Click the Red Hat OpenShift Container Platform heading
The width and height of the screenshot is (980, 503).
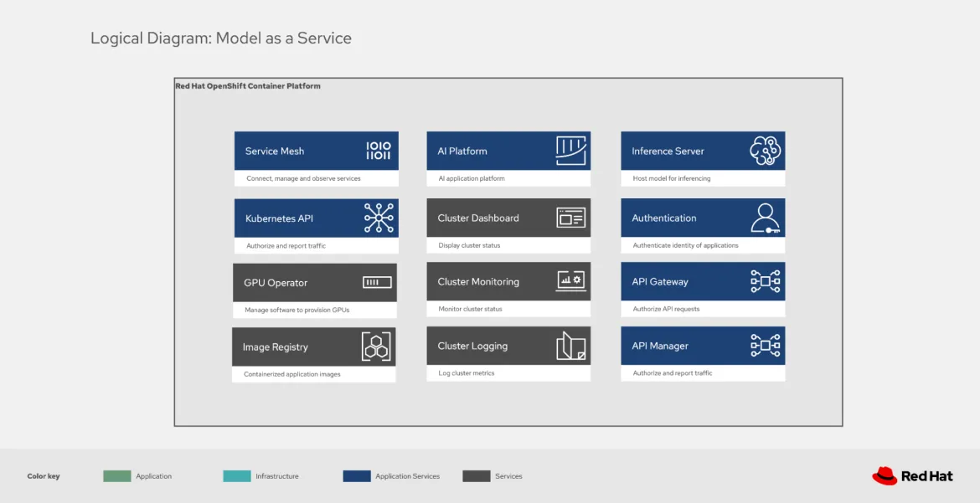248,86
